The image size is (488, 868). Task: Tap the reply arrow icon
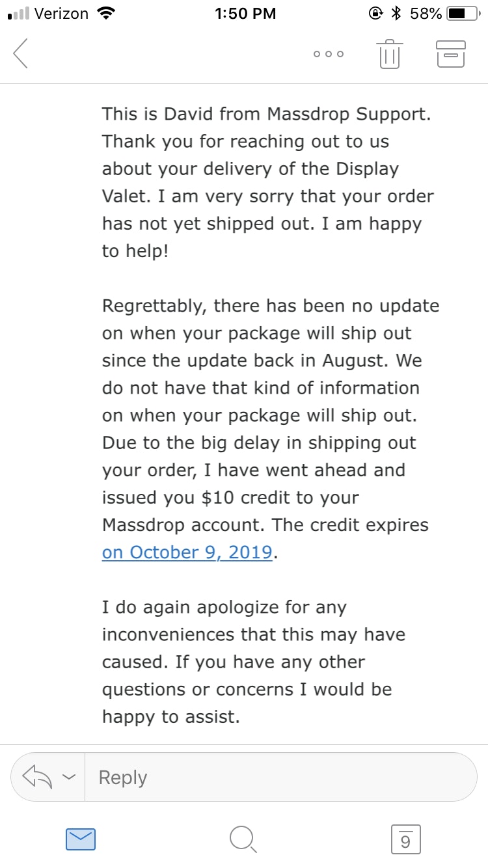pyautogui.click(x=38, y=777)
